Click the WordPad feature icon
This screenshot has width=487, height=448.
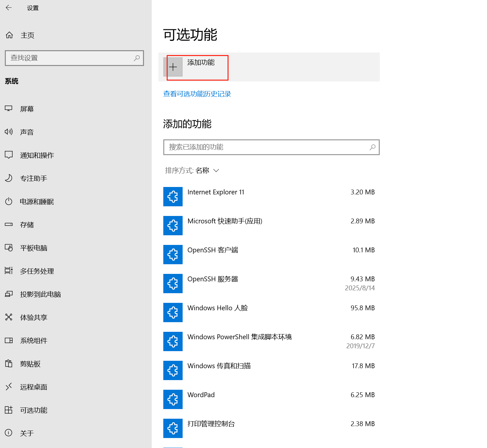click(x=173, y=399)
